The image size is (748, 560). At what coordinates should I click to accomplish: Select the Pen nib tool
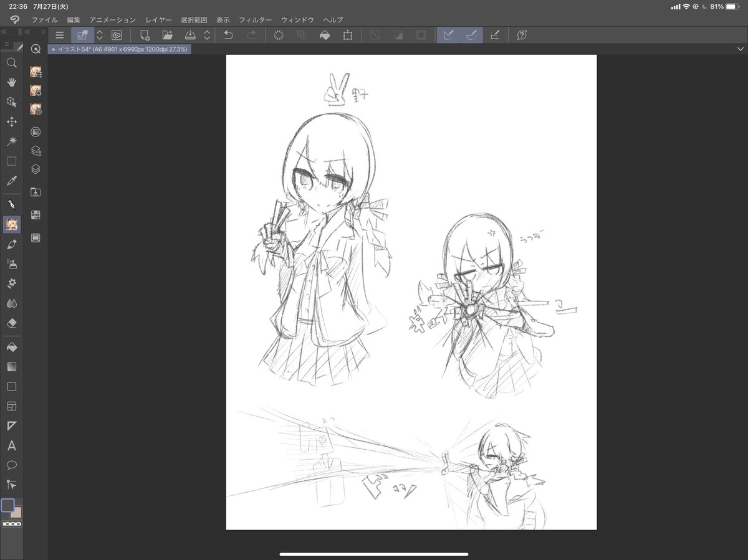[11, 204]
